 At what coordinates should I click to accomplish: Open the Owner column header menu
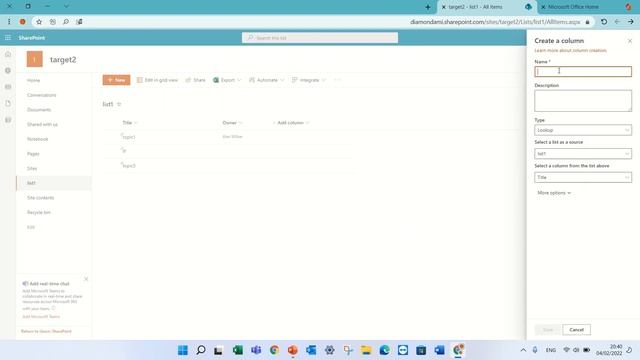point(232,122)
